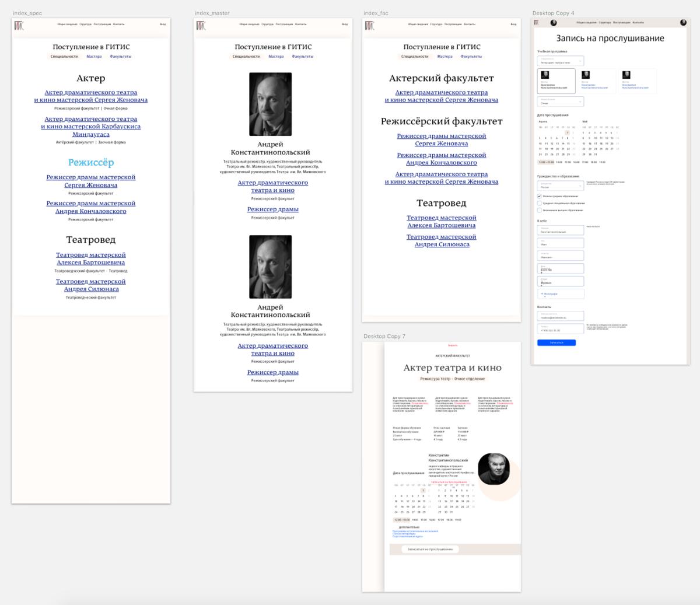Check the 'Полное среднее образование' checkbox
This screenshot has height=605, width=700.
point(540,197)
